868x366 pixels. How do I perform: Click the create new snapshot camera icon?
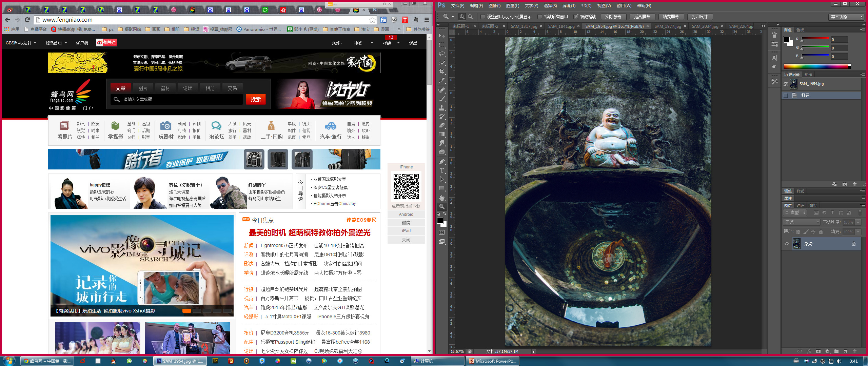(x=845, y=184)
